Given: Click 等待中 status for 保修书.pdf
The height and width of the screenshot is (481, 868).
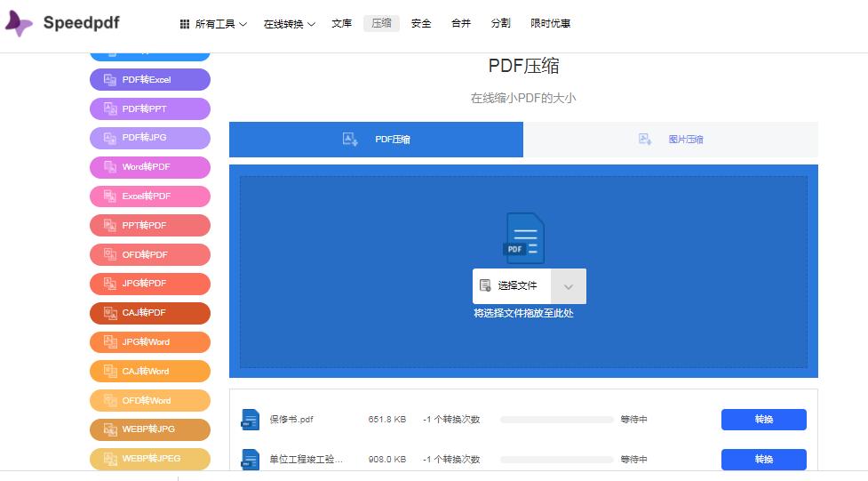Looking at the screenshot, I should click(633, 420).
